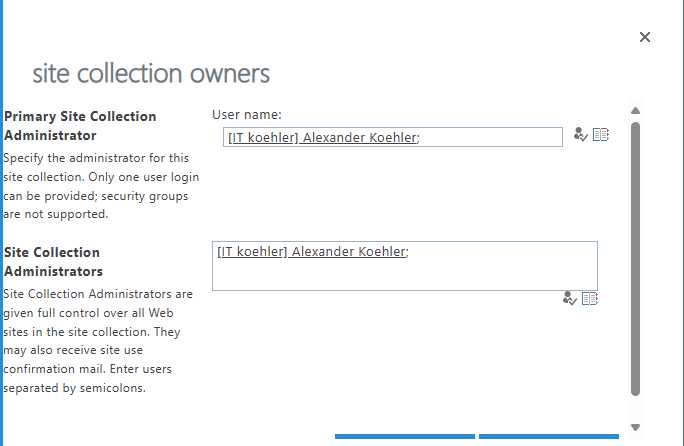Click the "site collection owners" dialog title
684x446 pixels.
151,73
